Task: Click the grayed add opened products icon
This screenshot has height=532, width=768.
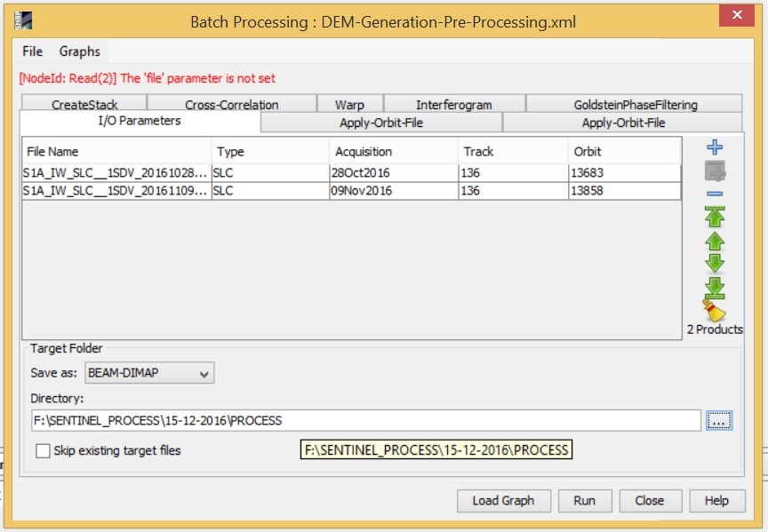Action: (x=715, y=171)
